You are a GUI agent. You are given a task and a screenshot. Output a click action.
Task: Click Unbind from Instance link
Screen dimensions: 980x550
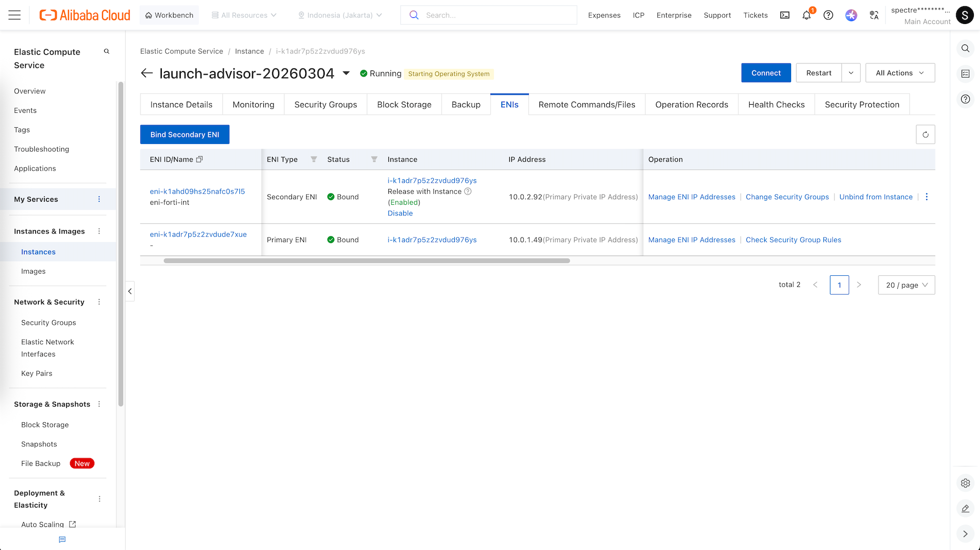tap(875, 197)
